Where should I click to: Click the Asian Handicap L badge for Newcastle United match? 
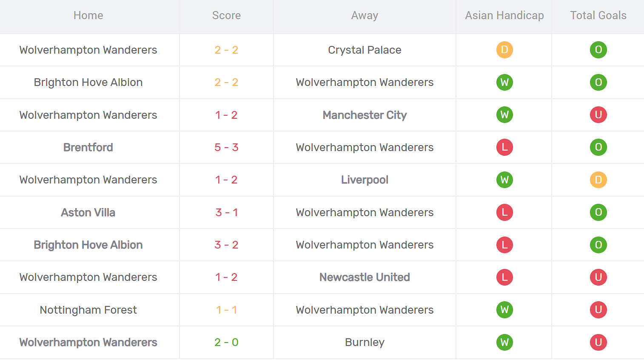coord(504,277)
